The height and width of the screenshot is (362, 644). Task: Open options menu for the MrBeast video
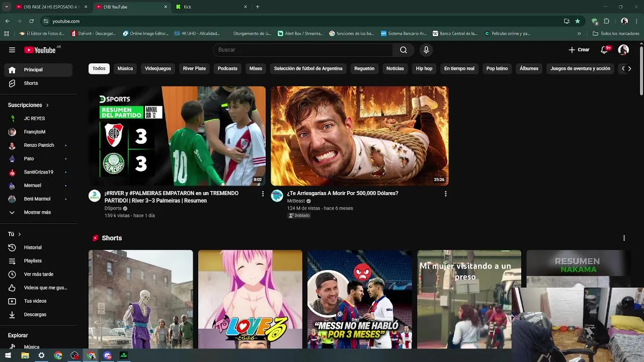(445, 194)
